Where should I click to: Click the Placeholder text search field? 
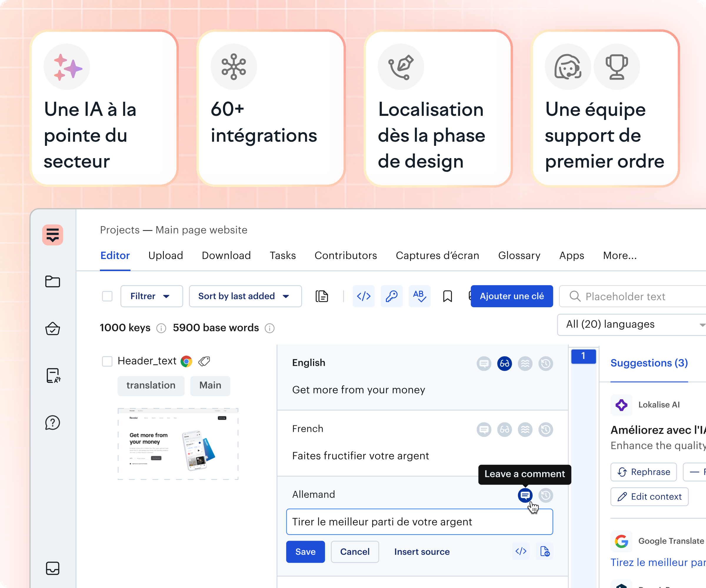pyautogui.click(x=632, y=296)
